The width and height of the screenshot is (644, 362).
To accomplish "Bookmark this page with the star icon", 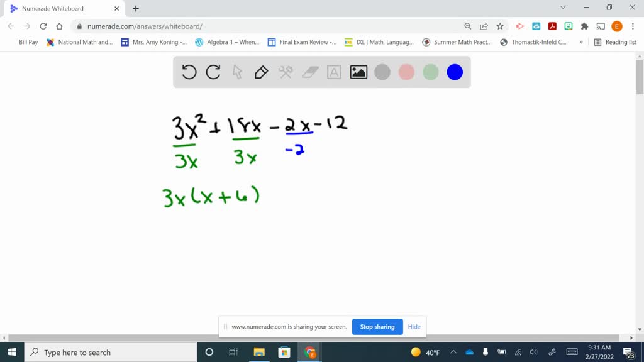I will click(x=500, y=26).
